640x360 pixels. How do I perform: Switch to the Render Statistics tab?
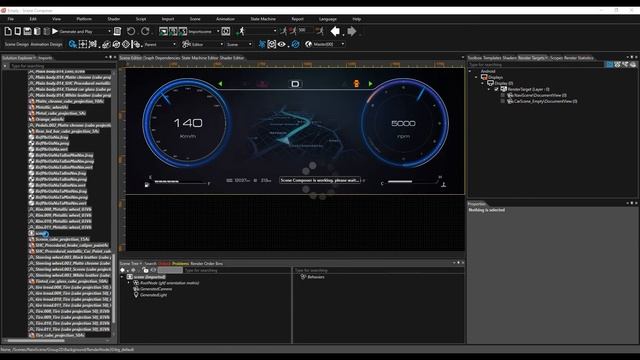tap(578, 58)
